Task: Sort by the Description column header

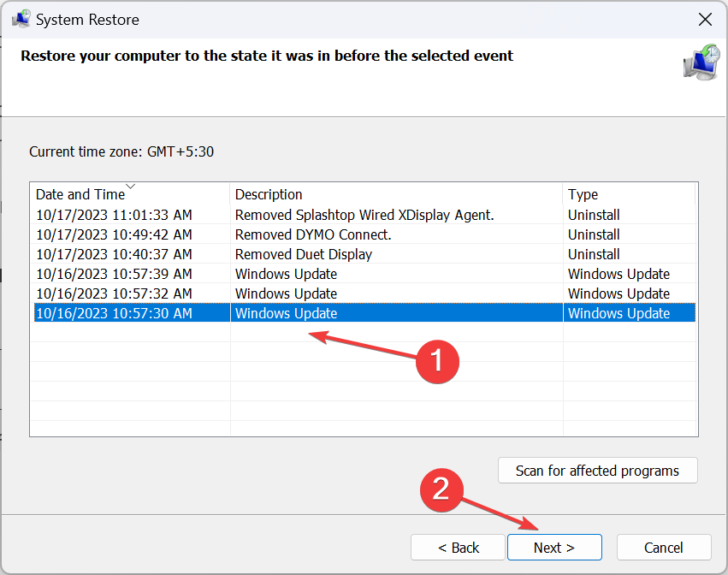Action: click(x=396, y=194)
